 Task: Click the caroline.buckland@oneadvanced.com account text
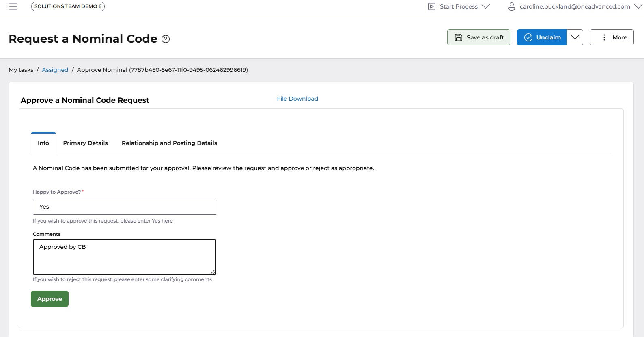pyautogui.click(x=575, y=6)
